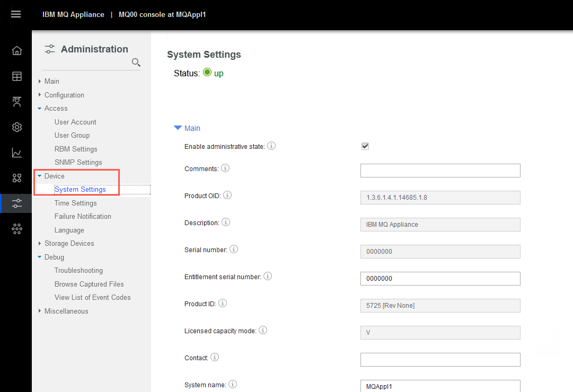Screen dimensions: 573x392
Task: Show info for Product OID
Action: (227, 195)
